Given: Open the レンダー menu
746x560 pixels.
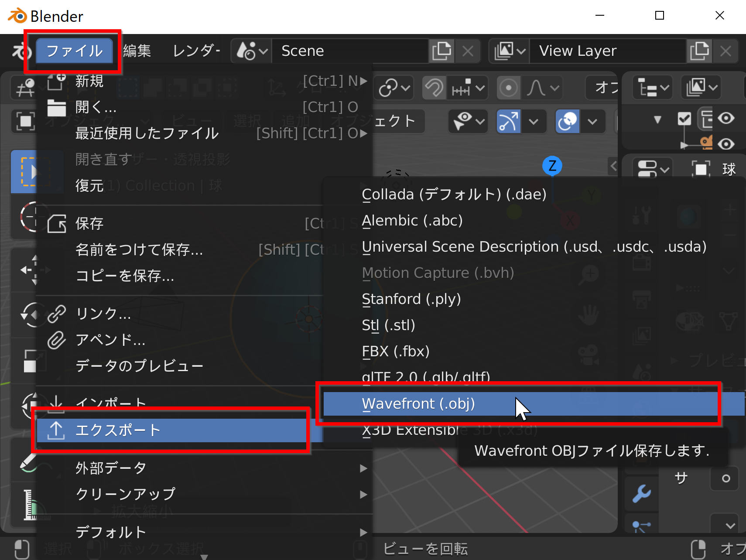Looking at the screenshot, I should click(196, 51).
